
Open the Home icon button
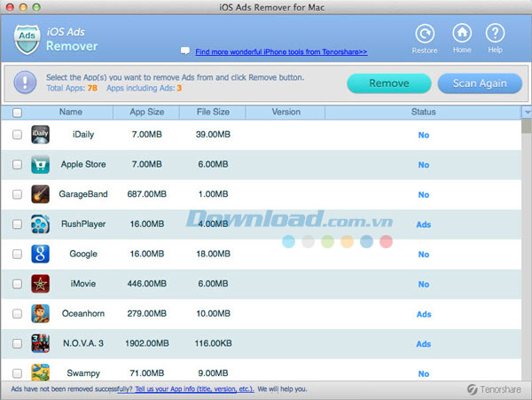tap(461, 34)
